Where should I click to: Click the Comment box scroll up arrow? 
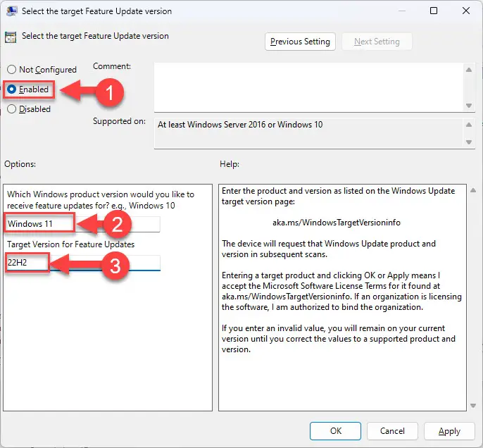(469, 70)
